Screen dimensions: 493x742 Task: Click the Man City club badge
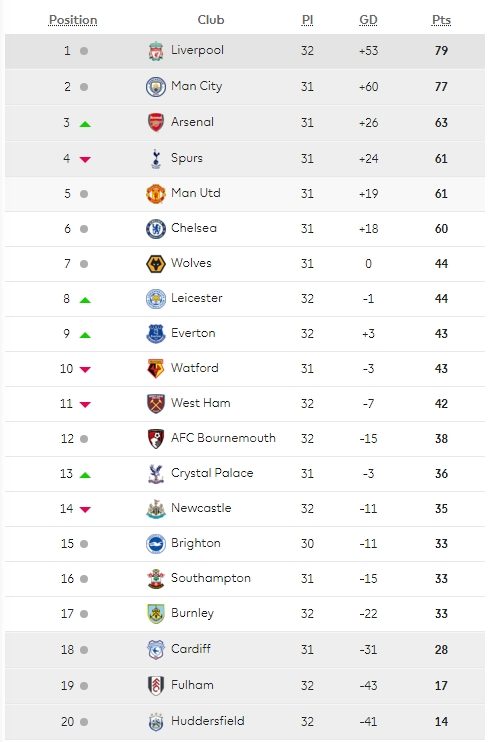click(x=156, y=87)
